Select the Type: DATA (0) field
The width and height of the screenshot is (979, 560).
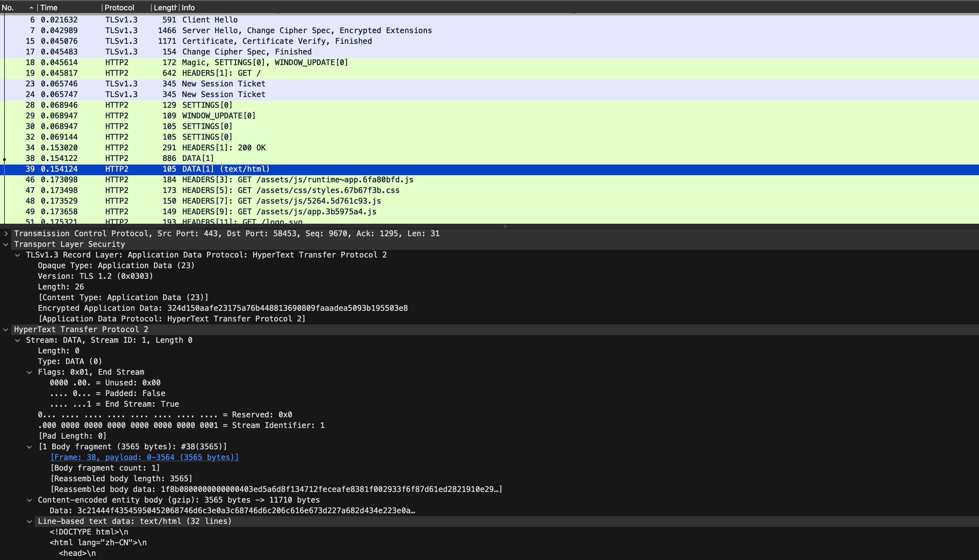pos(70,361)
